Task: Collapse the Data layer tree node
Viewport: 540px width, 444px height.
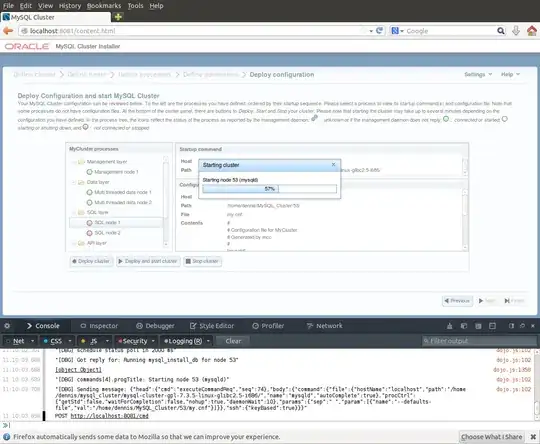Action: (74, 182)
